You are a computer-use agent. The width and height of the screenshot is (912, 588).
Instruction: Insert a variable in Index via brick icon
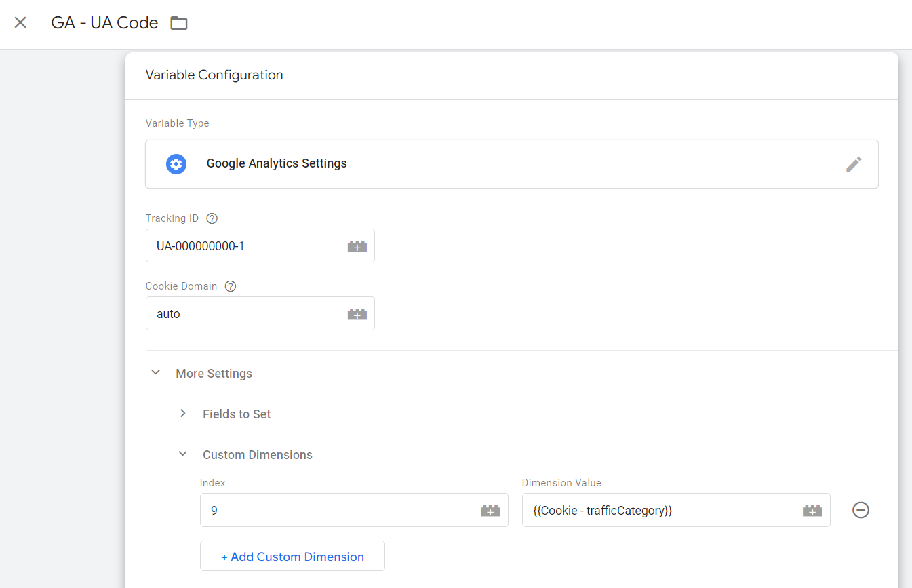pos(490,510)
